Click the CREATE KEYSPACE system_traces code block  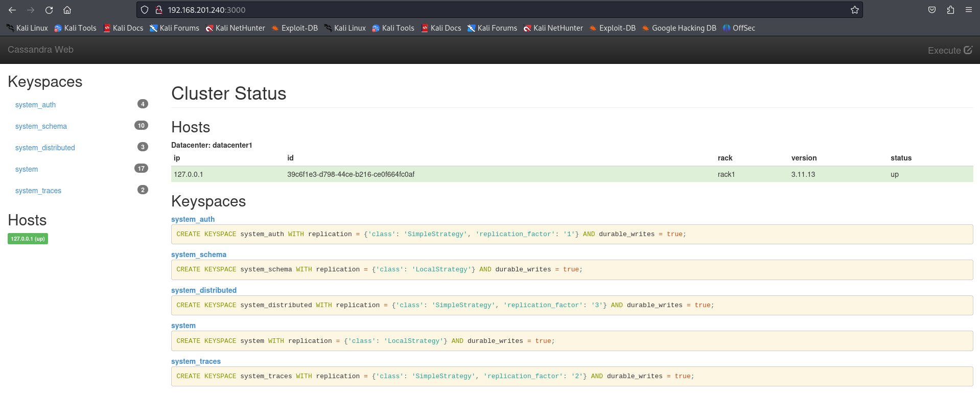572,376
